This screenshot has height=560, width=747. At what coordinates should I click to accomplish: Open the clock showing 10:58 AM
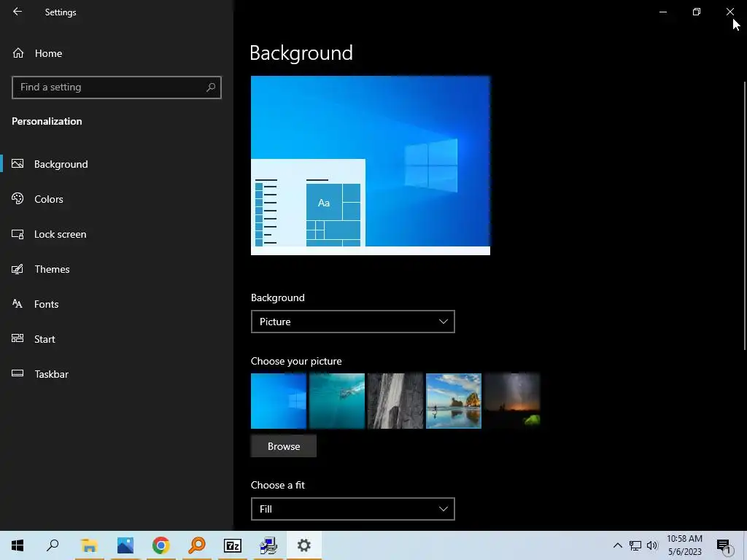[684, 545]
